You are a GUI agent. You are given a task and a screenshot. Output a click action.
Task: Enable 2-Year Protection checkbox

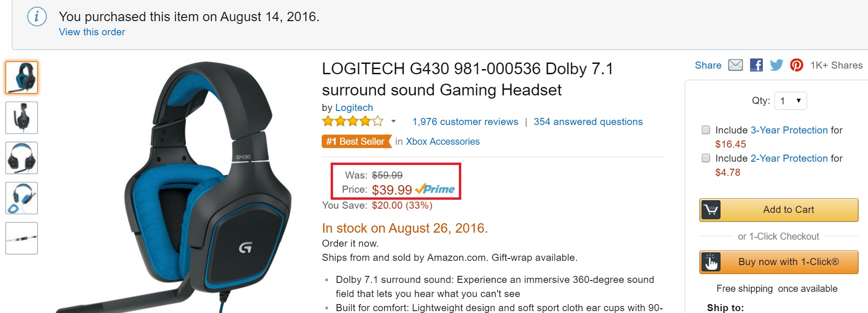point(705,158)
